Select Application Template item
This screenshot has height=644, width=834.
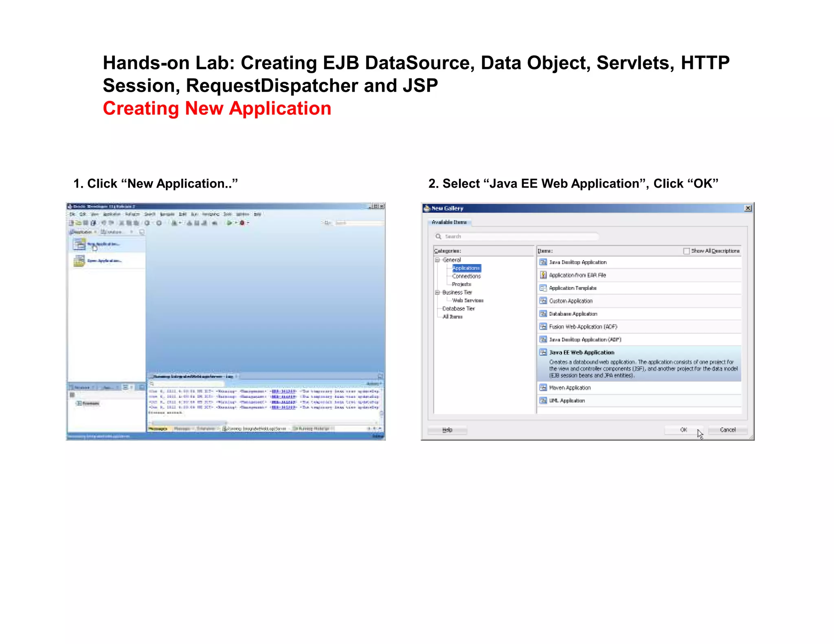pos(639,288)
